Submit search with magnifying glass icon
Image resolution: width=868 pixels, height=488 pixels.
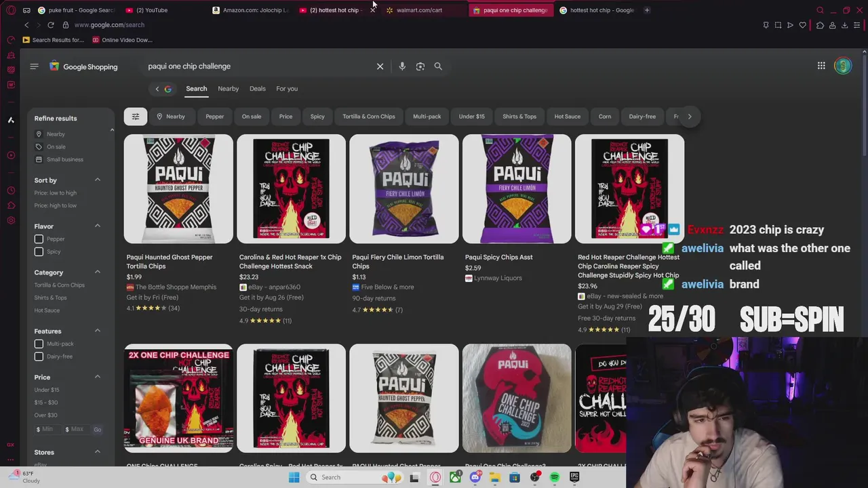point(438,66)
